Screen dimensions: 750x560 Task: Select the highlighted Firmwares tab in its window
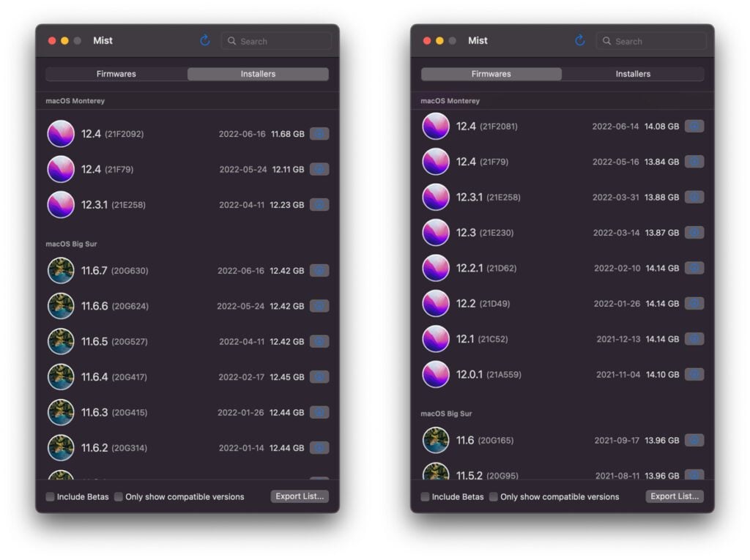[x=491, y=74]
